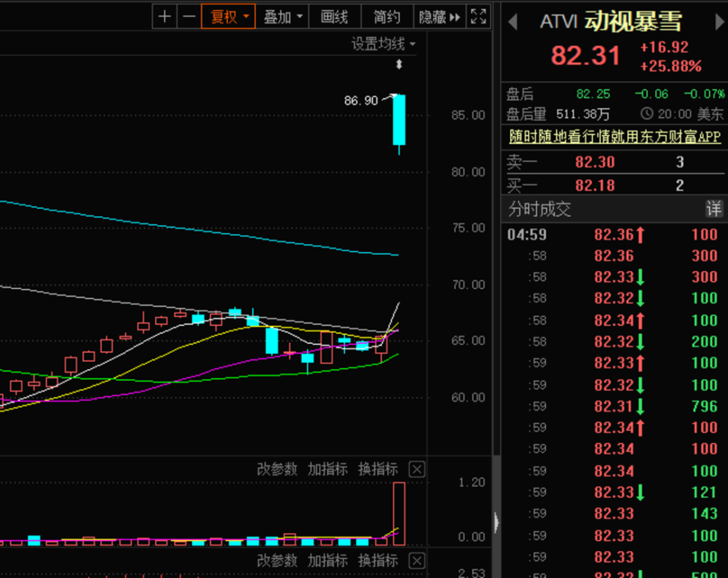Click 换指标 on lower indicator panel
728x578 pixels.
tap(378, 561)
